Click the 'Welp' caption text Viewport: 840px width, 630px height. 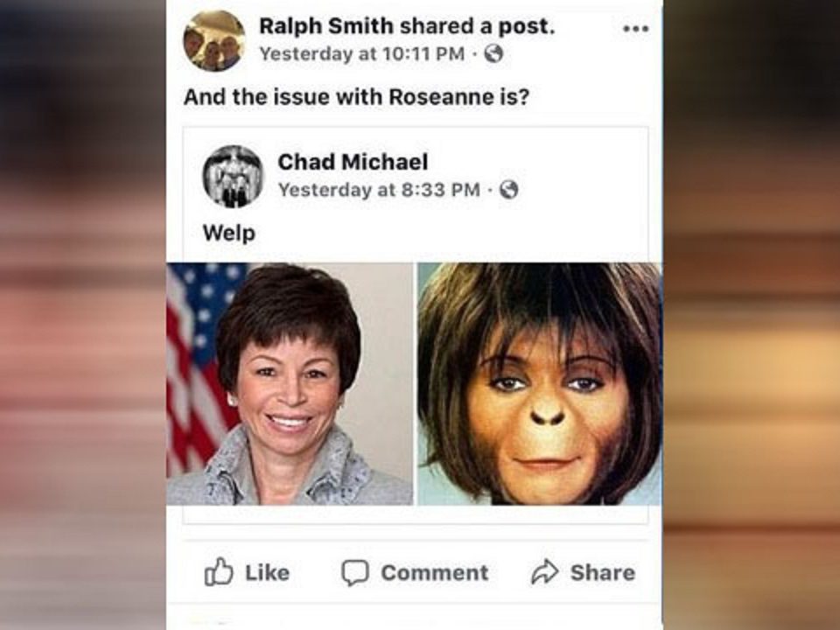[x=229, y=234]
